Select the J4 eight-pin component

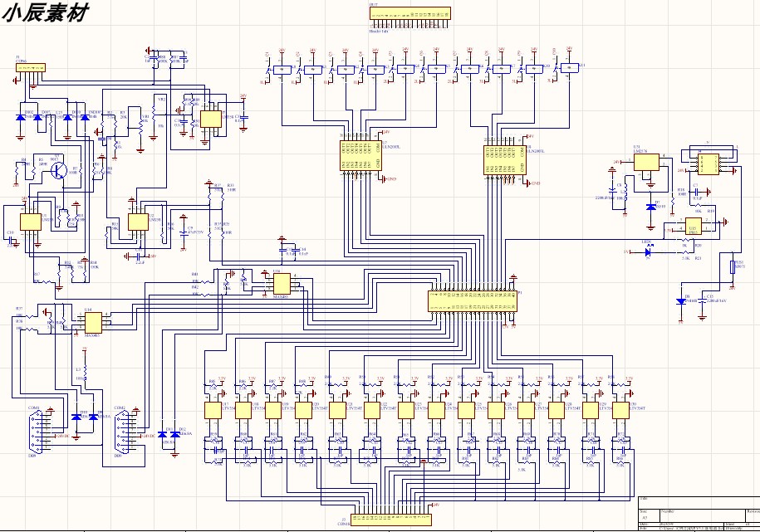click(x=709, y=164)
